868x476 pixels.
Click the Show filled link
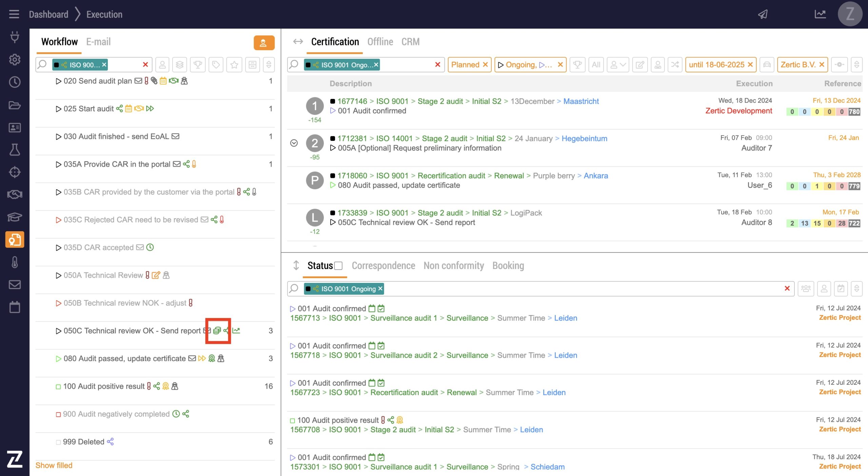click(54, 465)
